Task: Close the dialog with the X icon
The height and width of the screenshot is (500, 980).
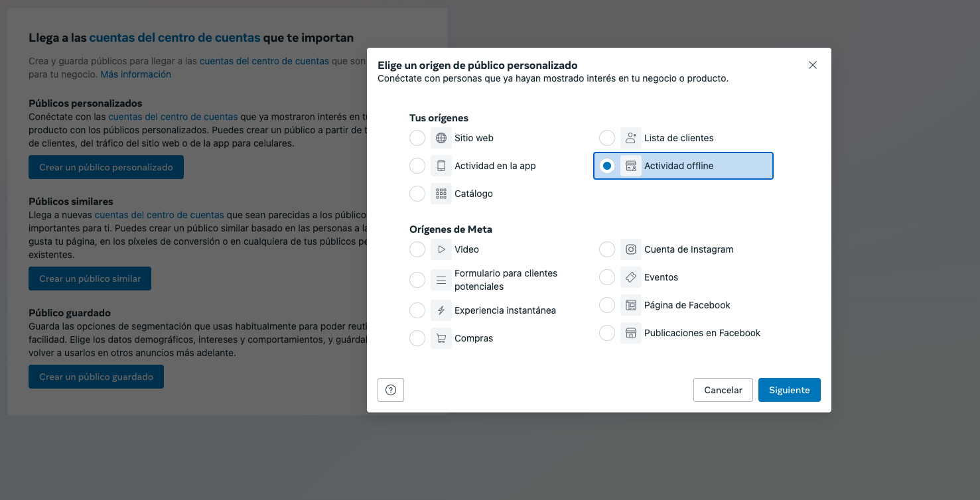Action: (x=813, y=65)
